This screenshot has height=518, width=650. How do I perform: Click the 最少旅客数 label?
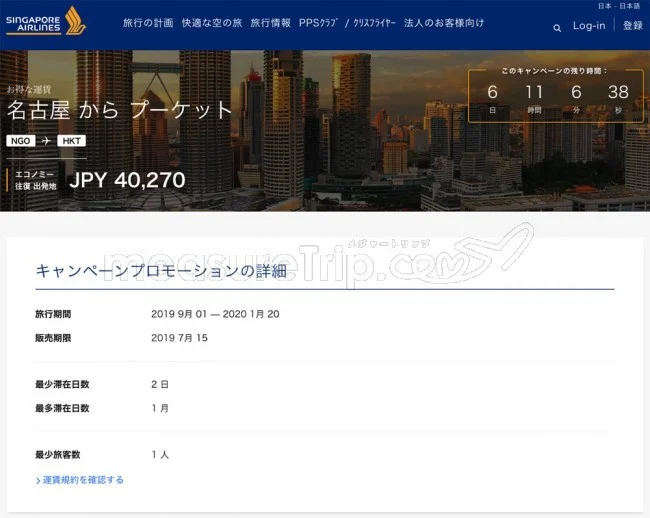coord(58,455)
